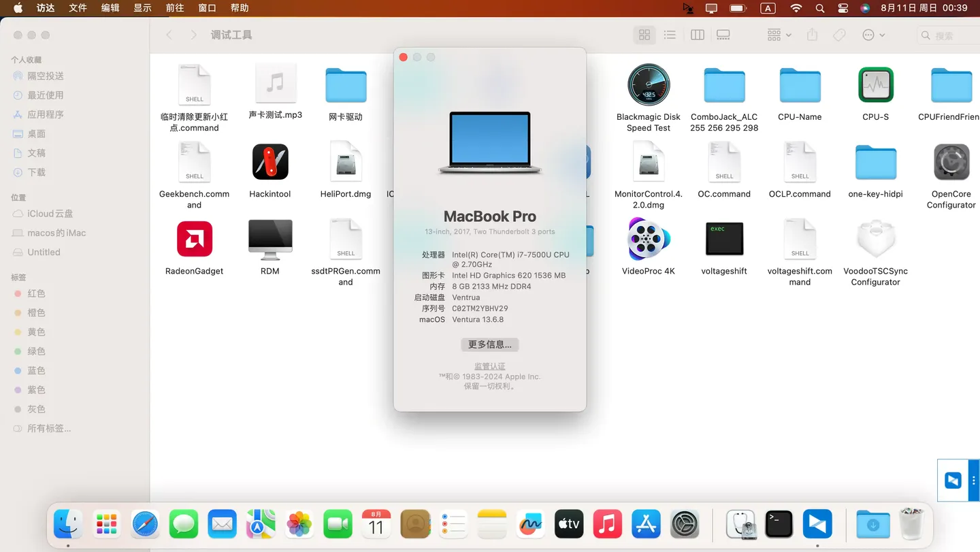Open the HeliPort.dmg disk image
Viewport: 980px width, 552px height.
click(x=346, y=162)
